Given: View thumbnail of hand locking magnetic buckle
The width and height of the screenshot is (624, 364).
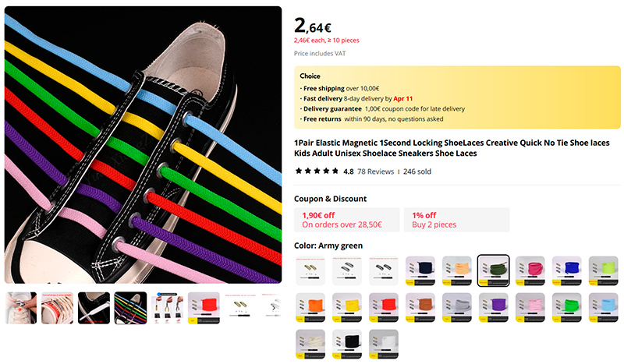Looking at the screenshot, I should point(21,308).
